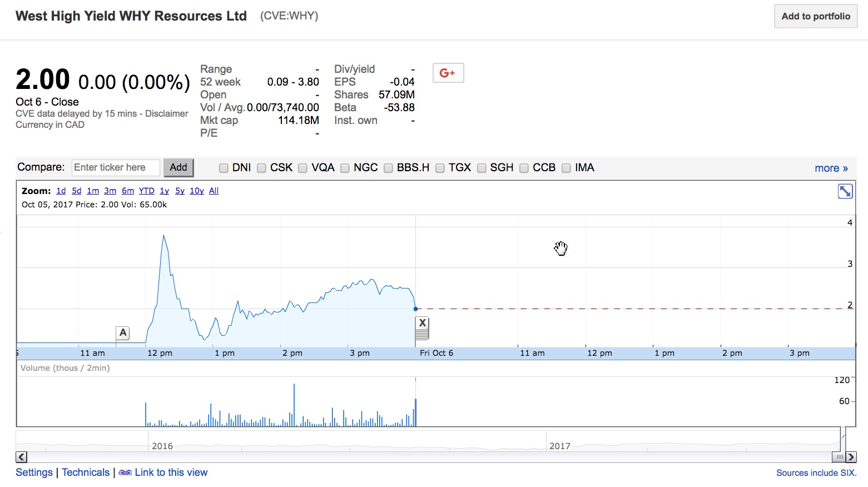This screenshot has width=868, height=487.
Task: Switch chart zoom to YTD
Action: 146,191
